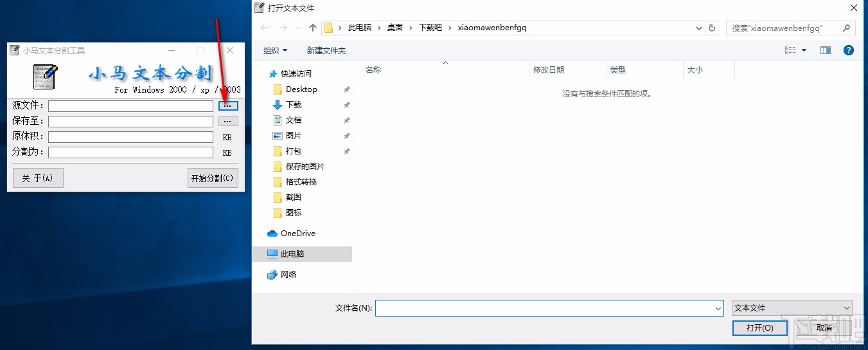Open the 图片 folder in the sidebar

pos(294,135)
